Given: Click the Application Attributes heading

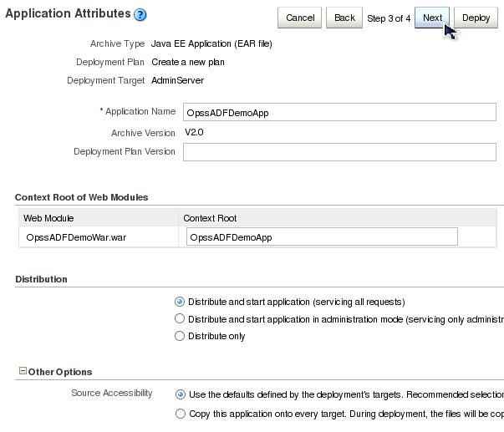Looking at the screenshot, I should 68,14.
